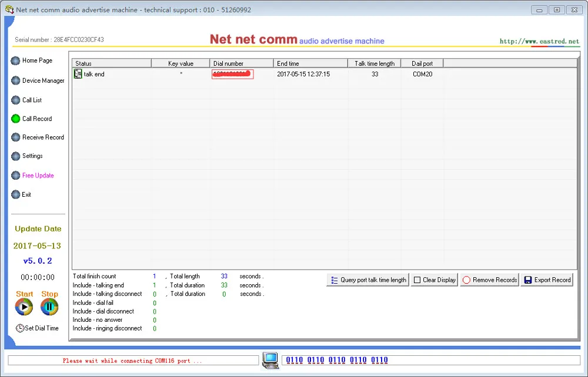
Task: Click the talk time length value 33 in the row
Action: pyautogui.click(x=375, y=74)
